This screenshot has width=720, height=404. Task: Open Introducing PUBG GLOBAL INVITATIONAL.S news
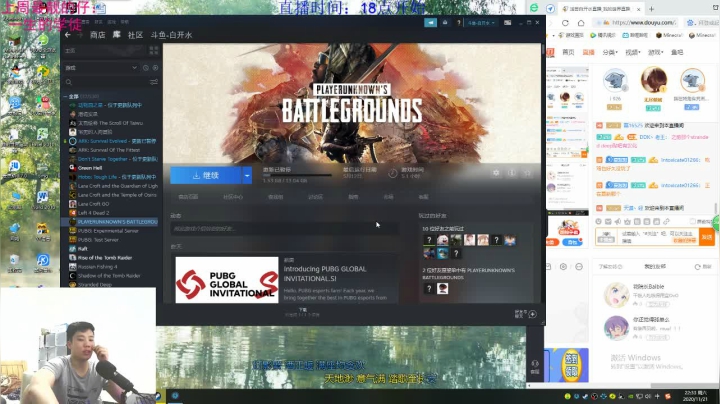point(325,274)
